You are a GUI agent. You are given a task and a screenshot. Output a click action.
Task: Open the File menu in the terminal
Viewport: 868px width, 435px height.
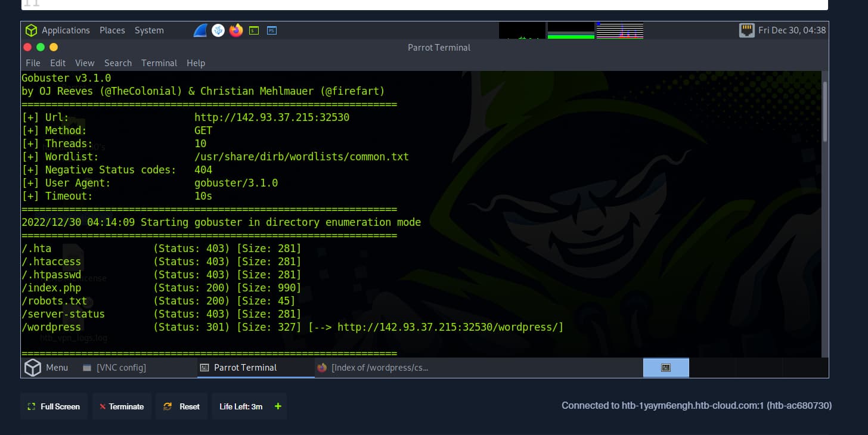33,63
